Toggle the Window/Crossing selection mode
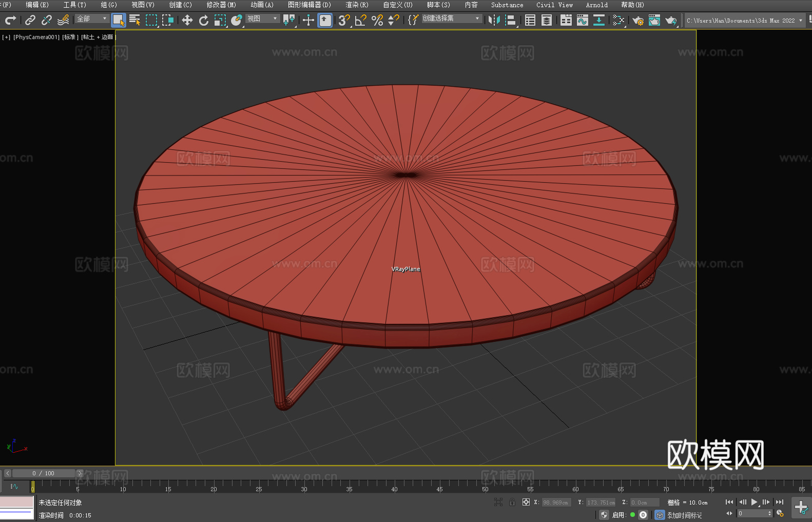The width and height of the screenshot is (812, 522). pyautogui.click(x=168, y=20)
